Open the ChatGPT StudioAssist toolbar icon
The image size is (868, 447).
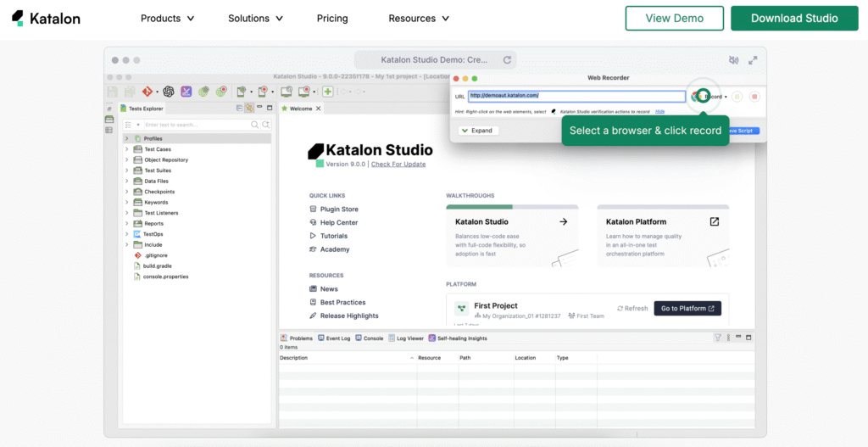coord(169,92)
